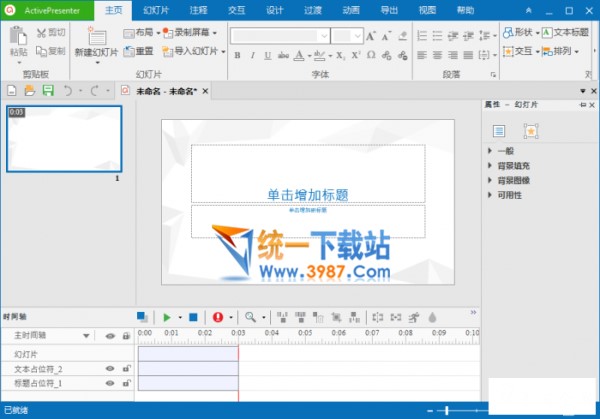This screenshot has width=600, height=419.
Task: Switch to the 动画 ribbon tab
Action: point(351,10)
